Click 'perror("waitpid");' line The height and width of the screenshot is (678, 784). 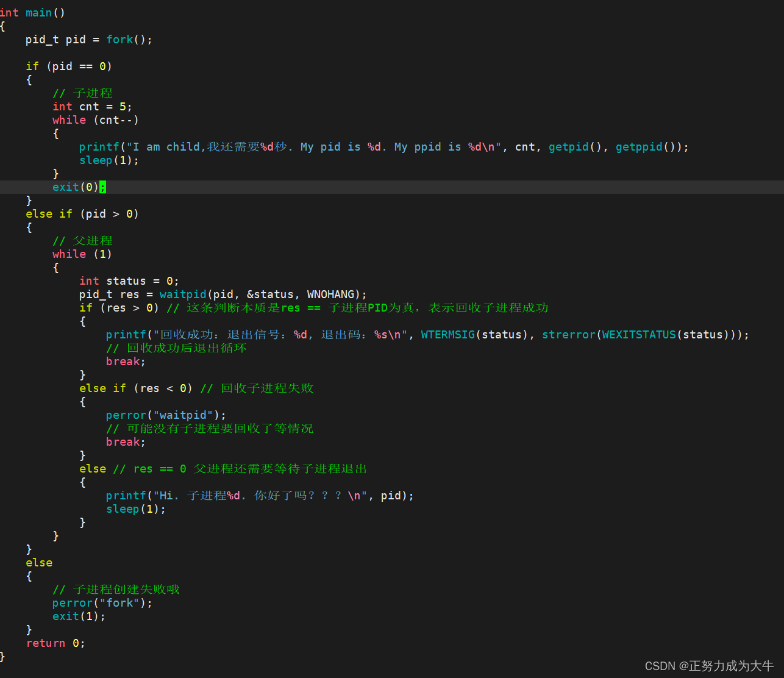tap(166, 415)
